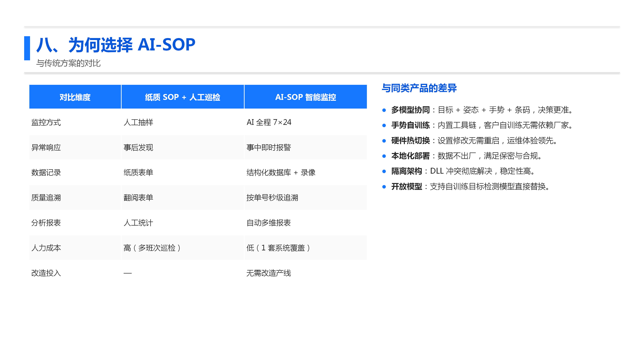This screenshot has width=644, height=362.
Task: Click the "多模型协同" bullet text
Action: [482, 110]
